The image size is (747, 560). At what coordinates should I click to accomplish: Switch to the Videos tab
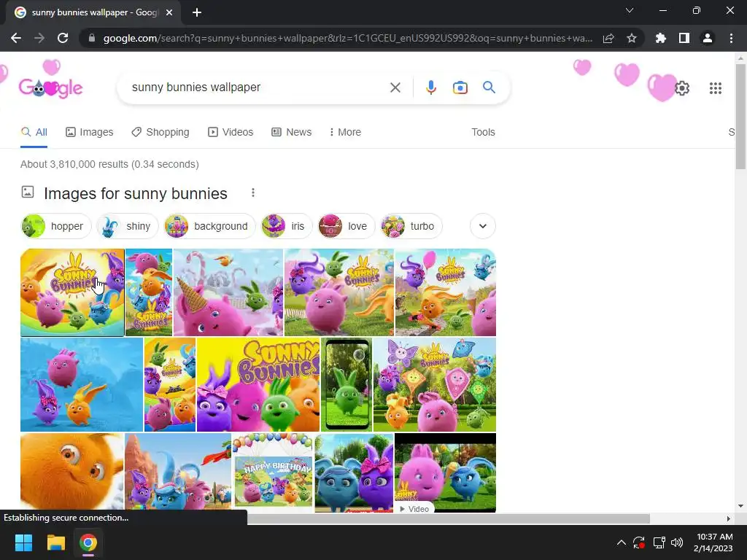[231, 132]
